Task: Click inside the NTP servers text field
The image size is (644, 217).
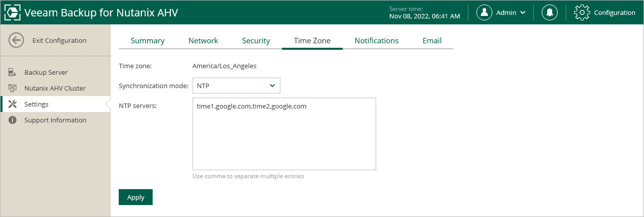Action: tap(284, 134)
